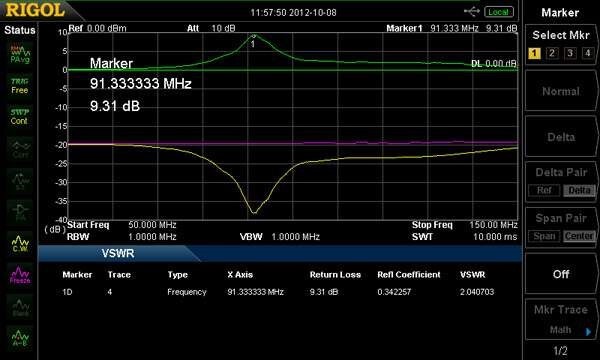Viewport: 600px width, 360px height.
Task: Click the SWP Cont sweep icon
Action: [19, 117]
